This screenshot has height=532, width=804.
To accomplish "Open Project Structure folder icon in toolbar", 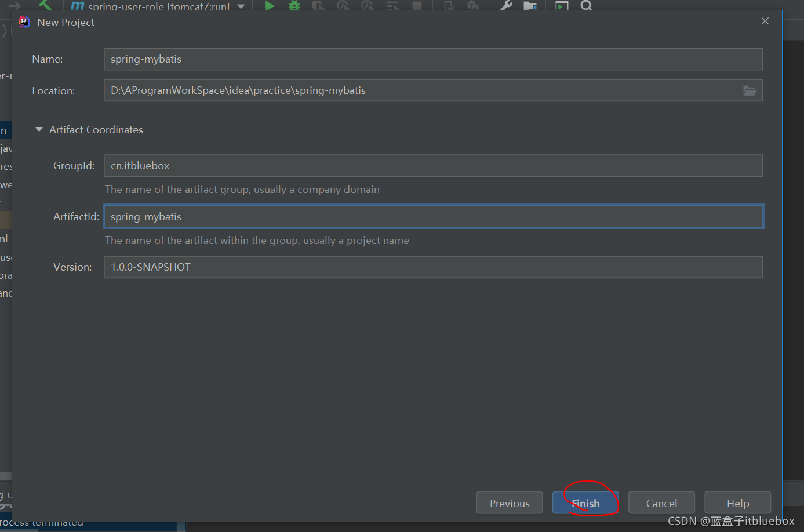I will coord(530,5).
